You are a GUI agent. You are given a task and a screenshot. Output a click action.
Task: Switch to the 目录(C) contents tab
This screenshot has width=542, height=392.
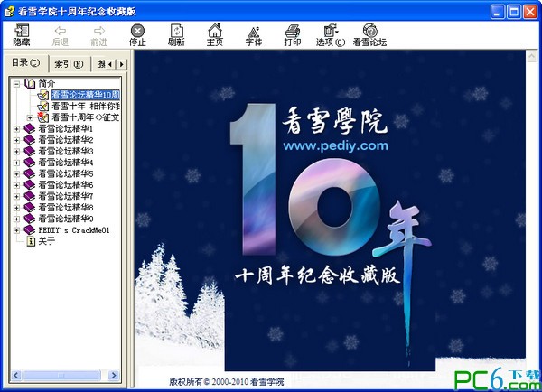(26, 63)
